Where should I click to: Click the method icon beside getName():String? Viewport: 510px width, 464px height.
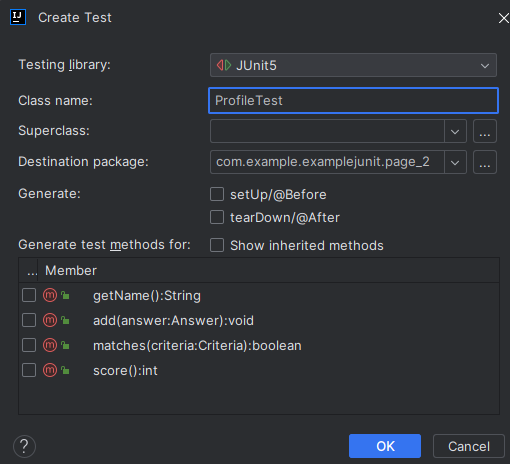point(50,295)
